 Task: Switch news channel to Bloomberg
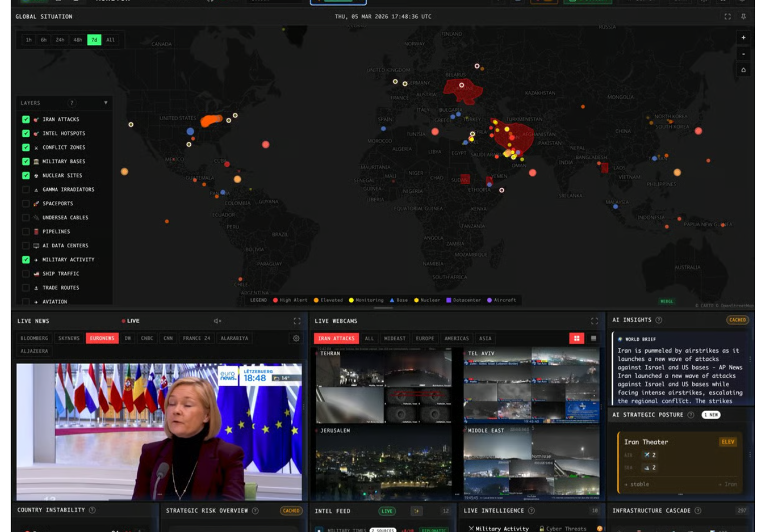pyautogui.click(x=35, y=338)
